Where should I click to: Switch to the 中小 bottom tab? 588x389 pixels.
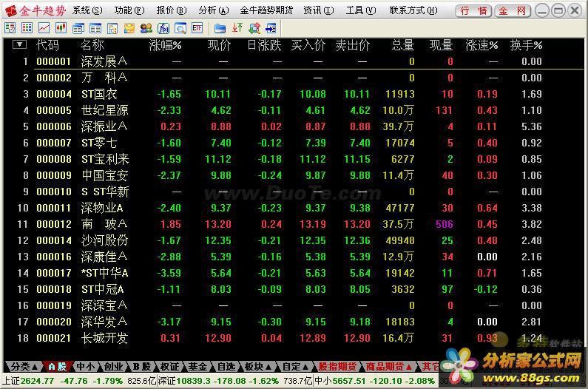[x=86, y=366]
